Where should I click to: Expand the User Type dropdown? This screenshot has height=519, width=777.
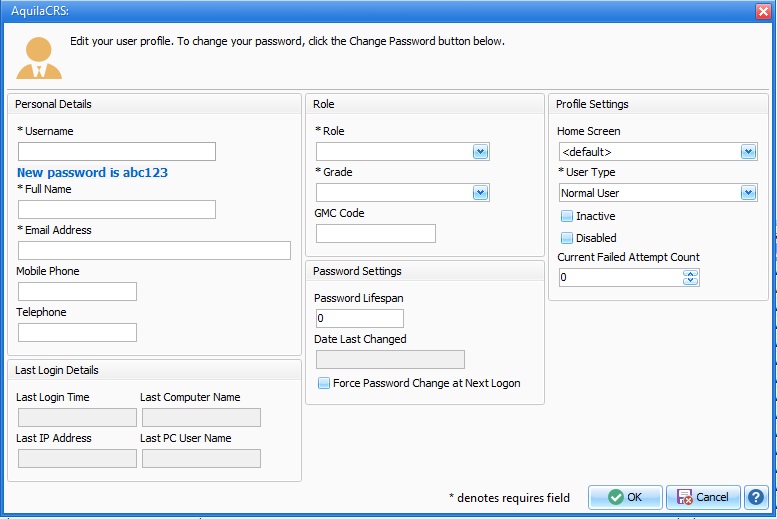(x=748, y=193)
